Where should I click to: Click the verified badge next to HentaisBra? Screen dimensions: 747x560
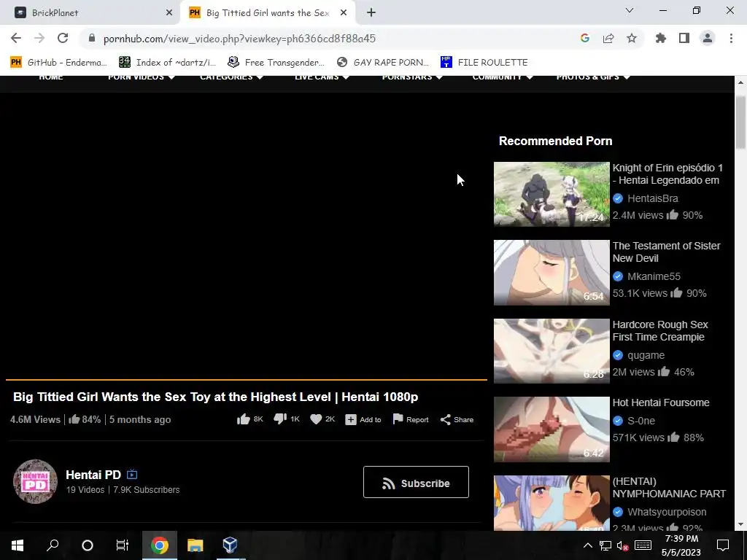618,198
